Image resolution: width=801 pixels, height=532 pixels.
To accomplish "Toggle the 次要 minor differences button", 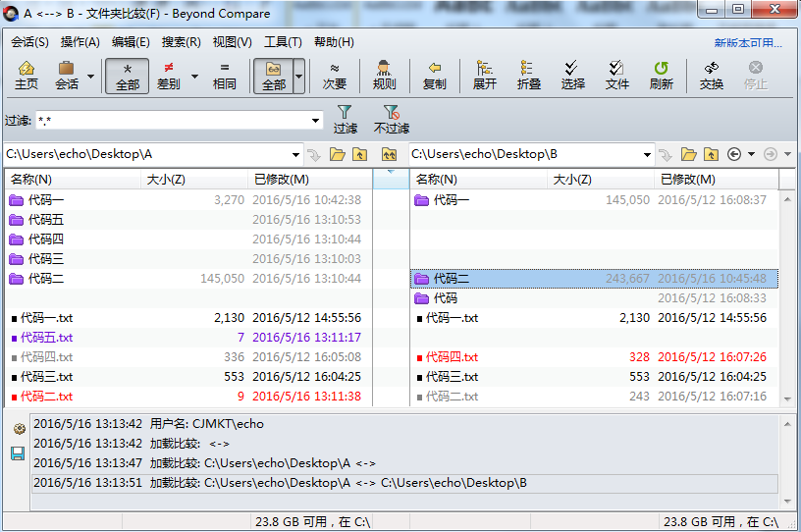I will pos(335,76).
